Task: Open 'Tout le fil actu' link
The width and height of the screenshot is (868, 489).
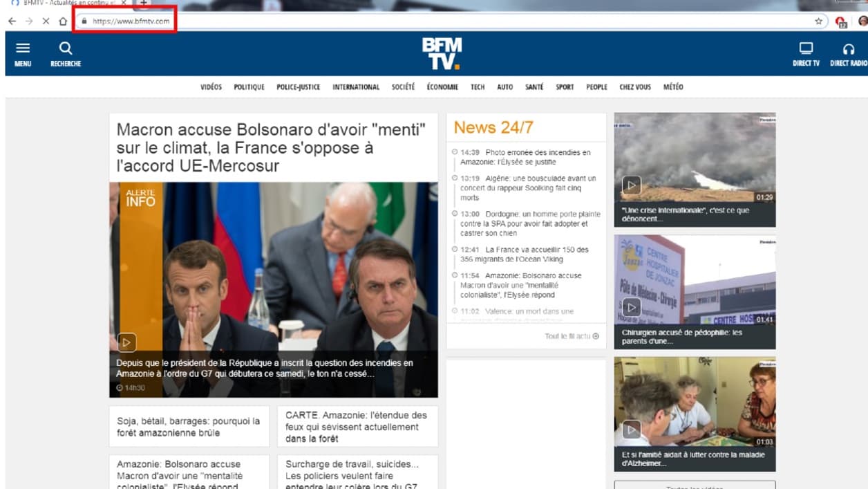Action: coord(571,336)
